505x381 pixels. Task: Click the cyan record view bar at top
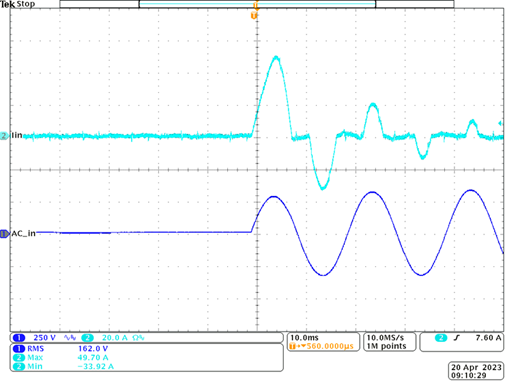tap(257, 4)
